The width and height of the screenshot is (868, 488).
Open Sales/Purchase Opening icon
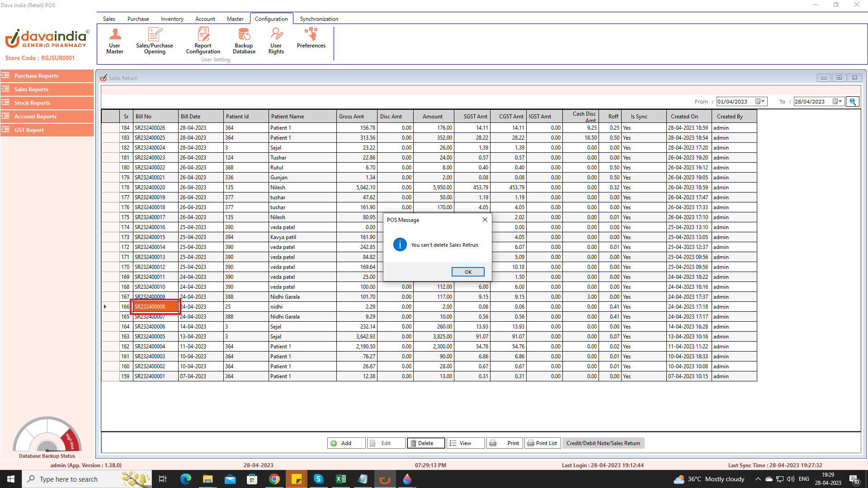pos(155,41)
